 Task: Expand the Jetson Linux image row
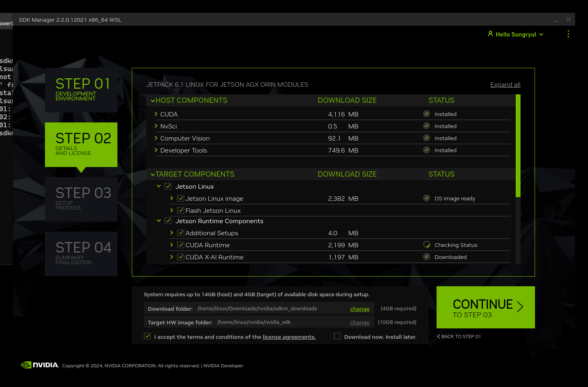click(171, 198)
